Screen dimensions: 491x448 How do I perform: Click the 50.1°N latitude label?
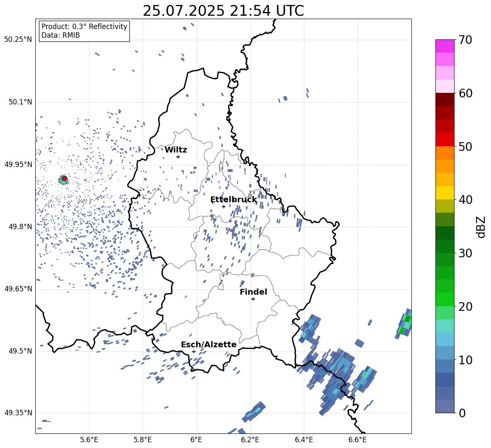point(20,102)
